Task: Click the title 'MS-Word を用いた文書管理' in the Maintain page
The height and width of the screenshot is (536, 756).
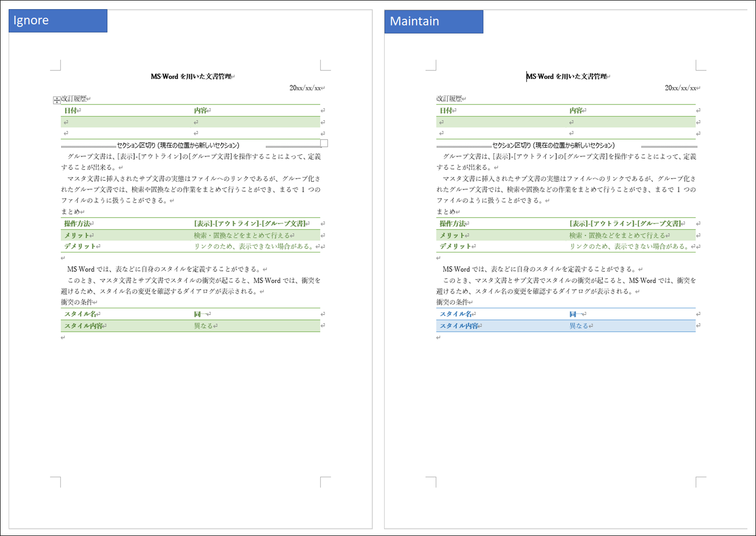Action: [566, 77]
